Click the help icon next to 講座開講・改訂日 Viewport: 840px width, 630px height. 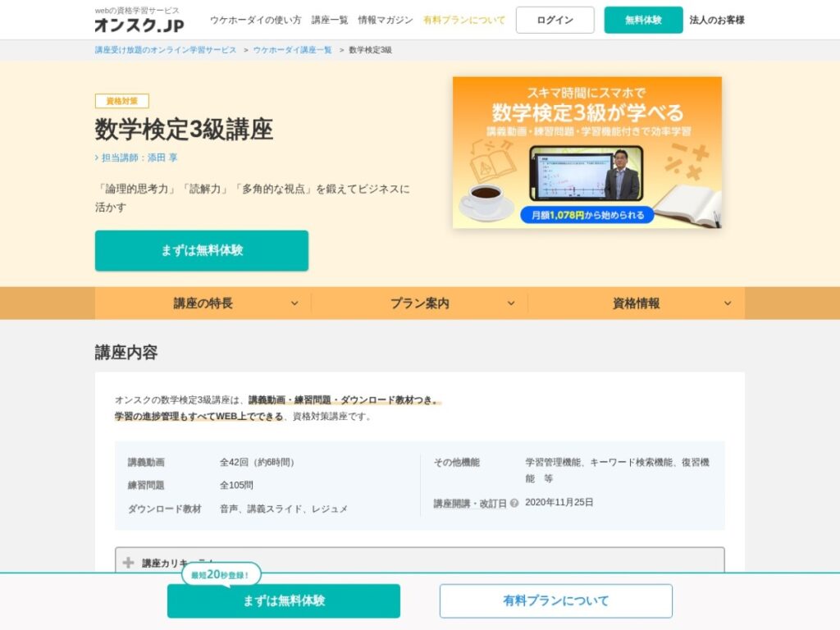click(x=514, y=503)
